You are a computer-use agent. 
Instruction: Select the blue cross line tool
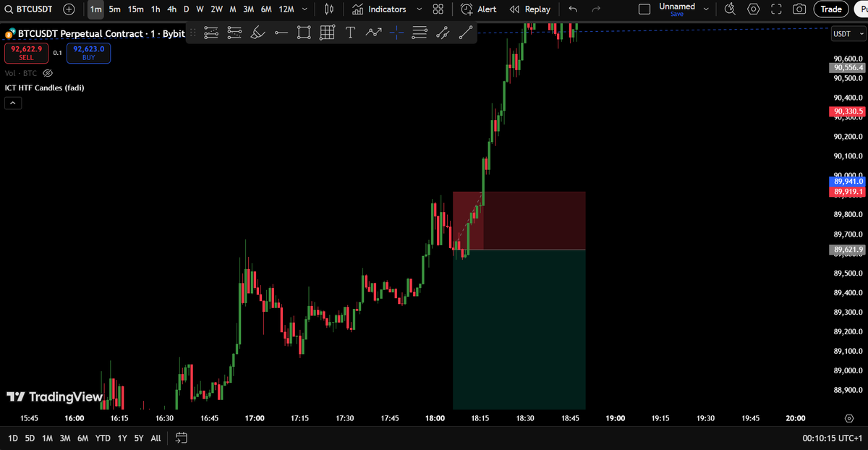pos(396,33)
